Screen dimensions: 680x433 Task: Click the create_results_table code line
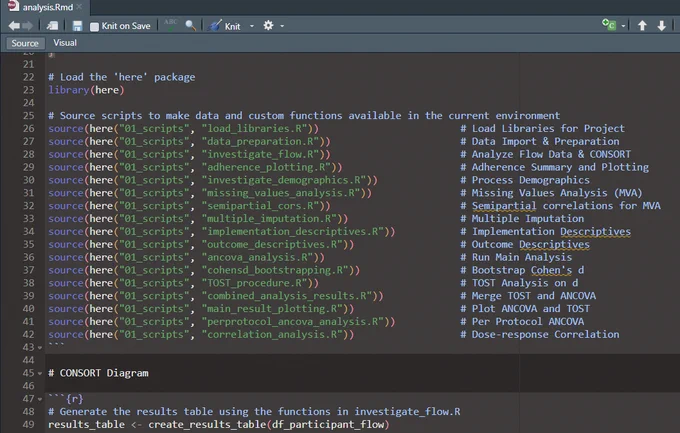[x=219, y=424]
